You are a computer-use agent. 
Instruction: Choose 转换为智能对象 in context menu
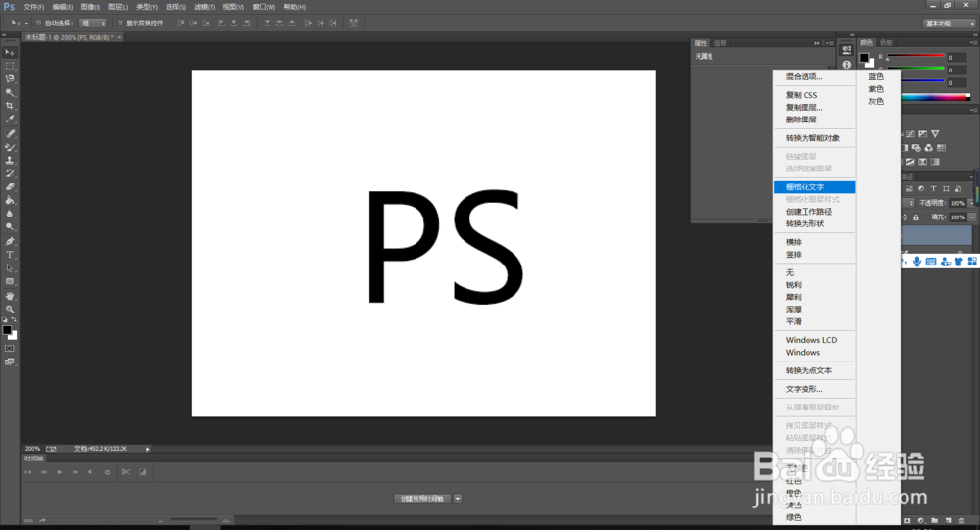[x=814, y=138]
